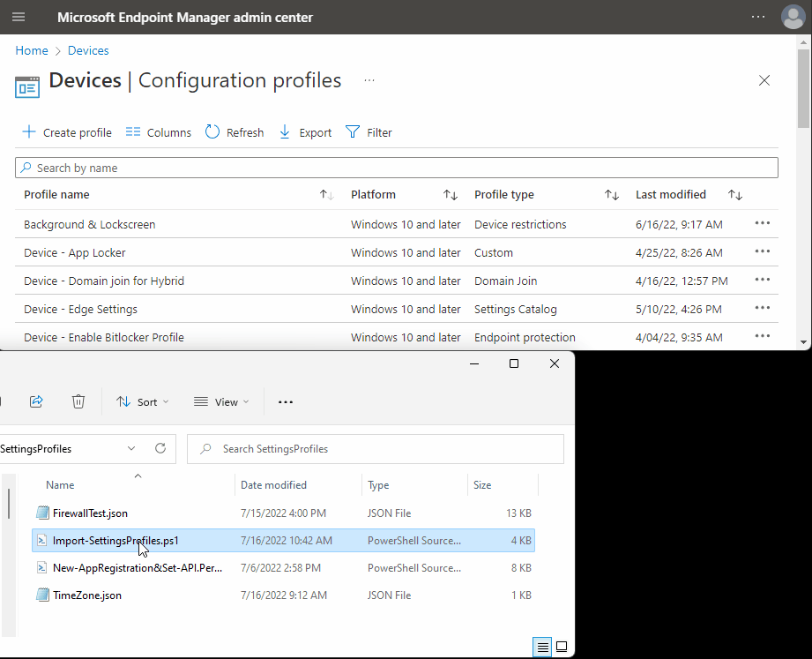
Task: Open See more menu in File Explorer
Action: [x=285, y=401]
